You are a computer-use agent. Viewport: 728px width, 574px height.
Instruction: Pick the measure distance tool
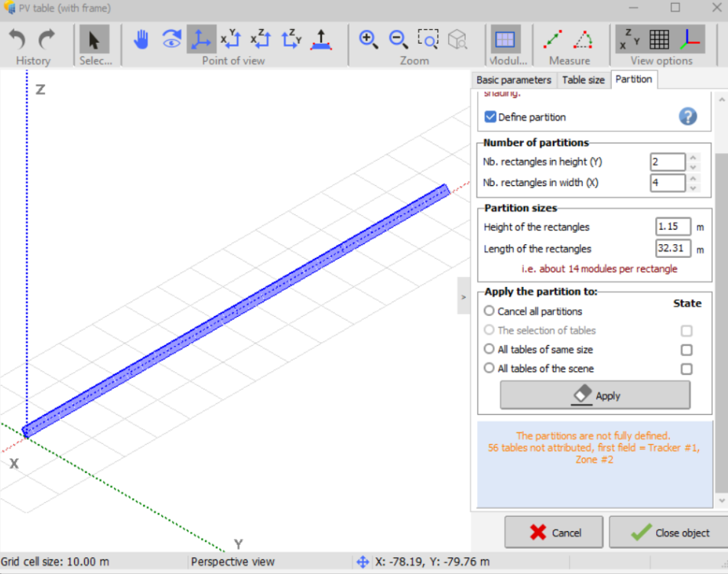554,39
